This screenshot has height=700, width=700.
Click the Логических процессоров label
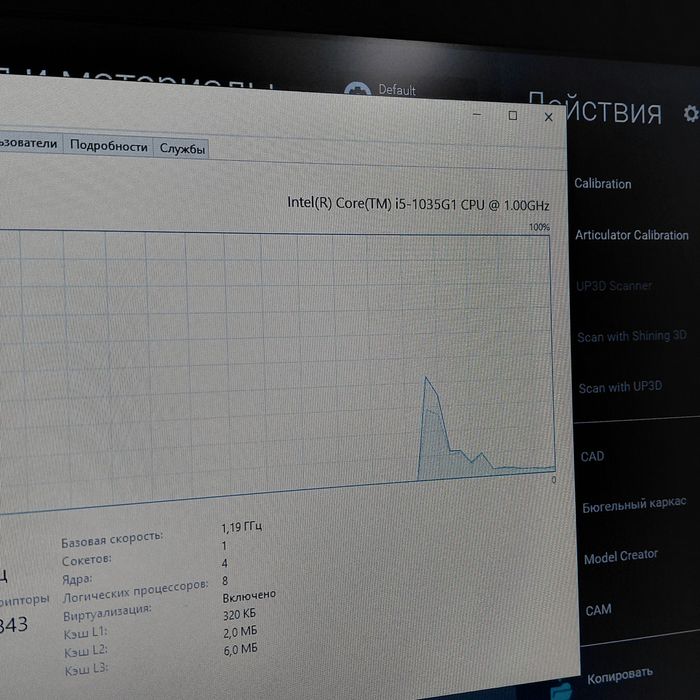(135, 591)
